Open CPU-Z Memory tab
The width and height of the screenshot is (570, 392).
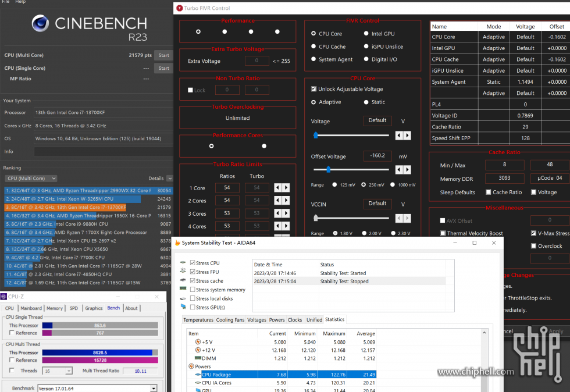(55, 308)
